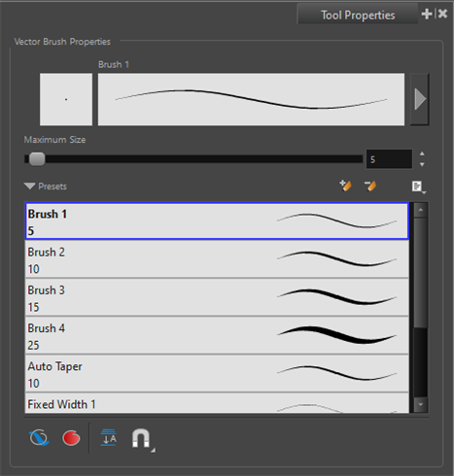This screenshot has width=454, height=476.
Task: Open the brush presets options menu icon
Action: 419,187
